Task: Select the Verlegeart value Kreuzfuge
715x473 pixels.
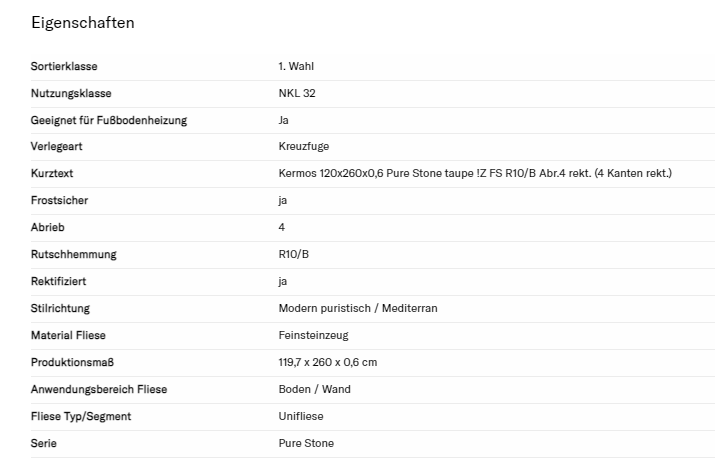Action: click(303, 147)
